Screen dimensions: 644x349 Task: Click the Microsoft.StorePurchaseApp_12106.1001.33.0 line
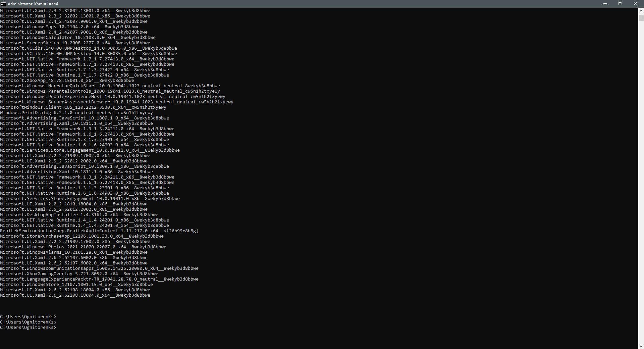[x=82, y=236]
